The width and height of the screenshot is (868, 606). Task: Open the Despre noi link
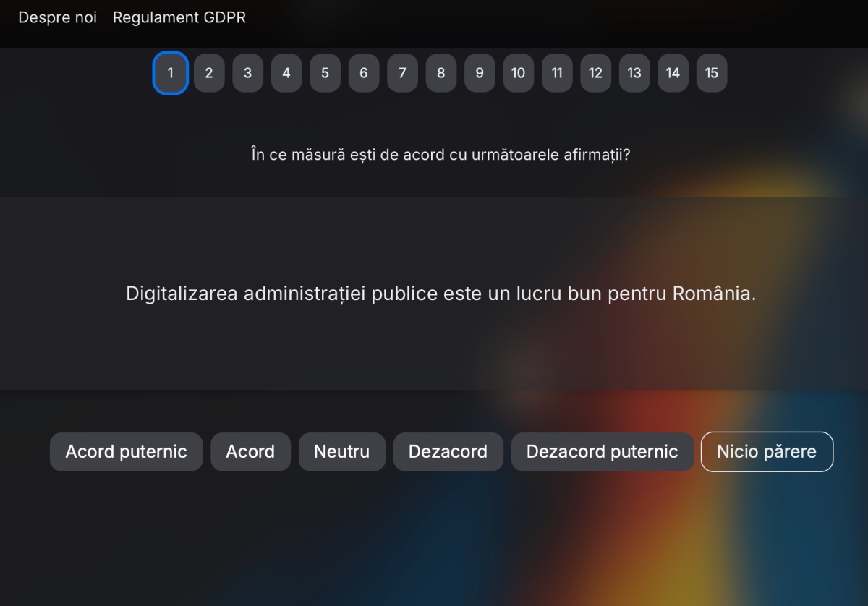pyautogui.click(x=57, y=17)
